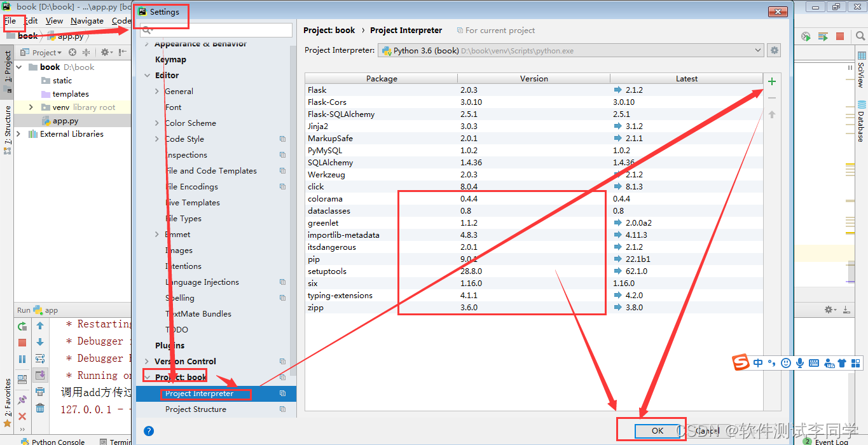Screen dimensions: 868x445
Task: Click the keyboard icon on IME toolbar
Action: tap(814, 363)
